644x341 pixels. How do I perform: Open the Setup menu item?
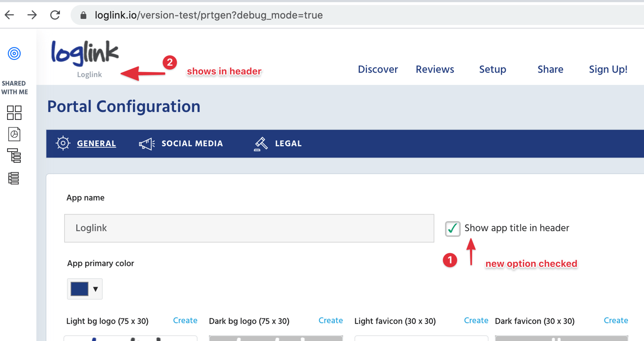493,69
